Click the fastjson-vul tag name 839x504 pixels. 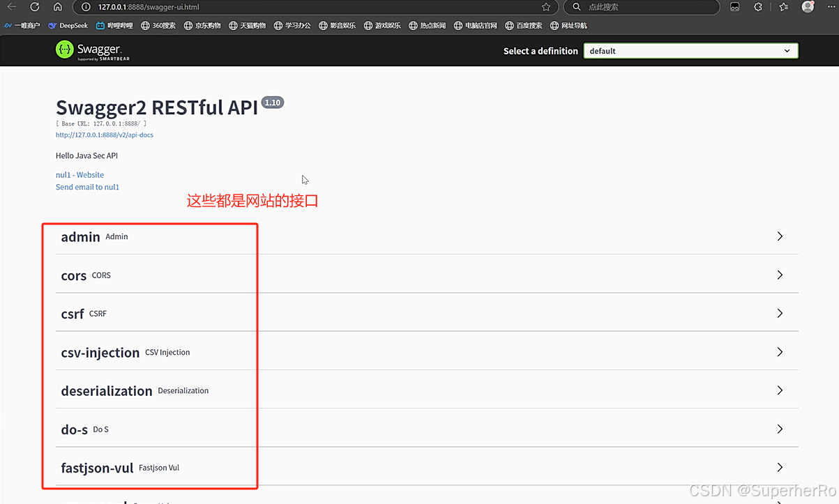tap(98, 468)
